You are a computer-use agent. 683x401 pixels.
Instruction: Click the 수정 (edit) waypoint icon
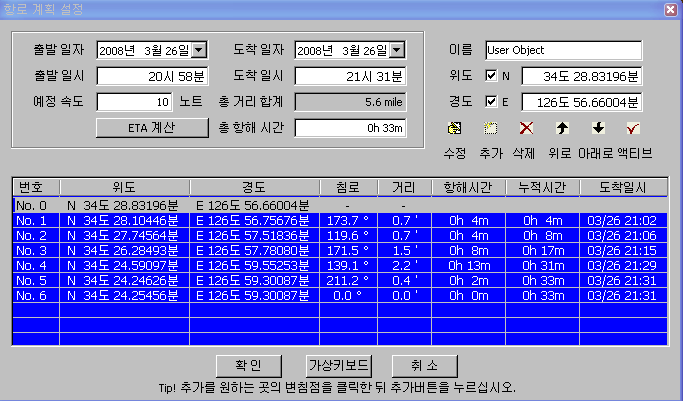[x=454, y=128]
